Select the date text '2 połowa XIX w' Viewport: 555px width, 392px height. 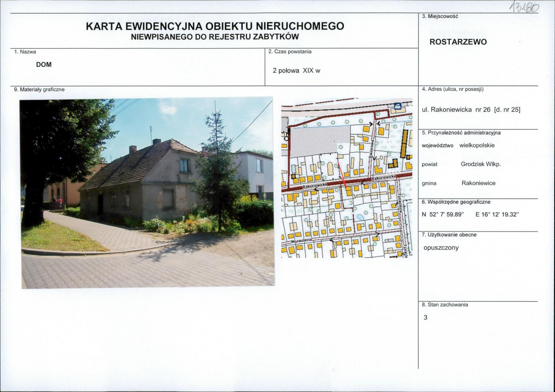pyautogui.click(x=296, y=71)
